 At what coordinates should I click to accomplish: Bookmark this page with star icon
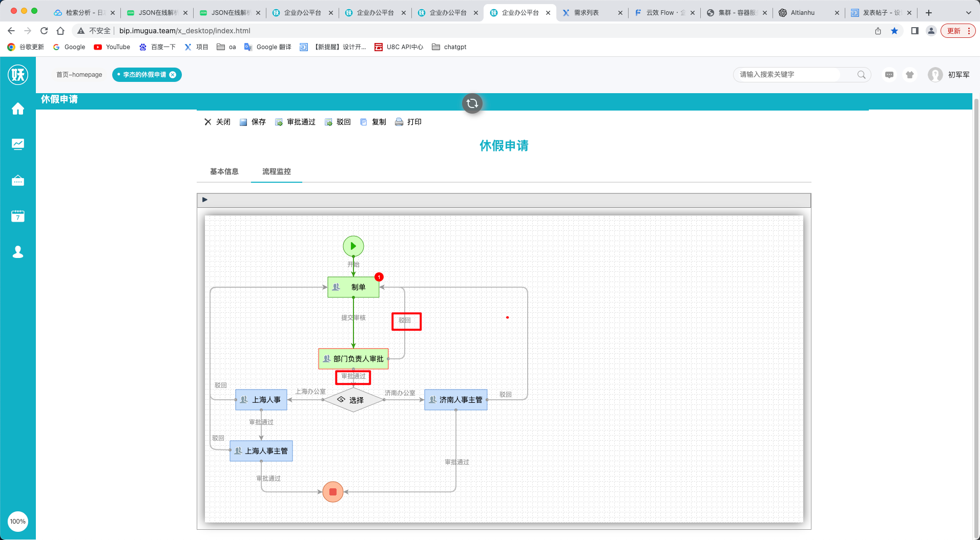click(894, 31)
